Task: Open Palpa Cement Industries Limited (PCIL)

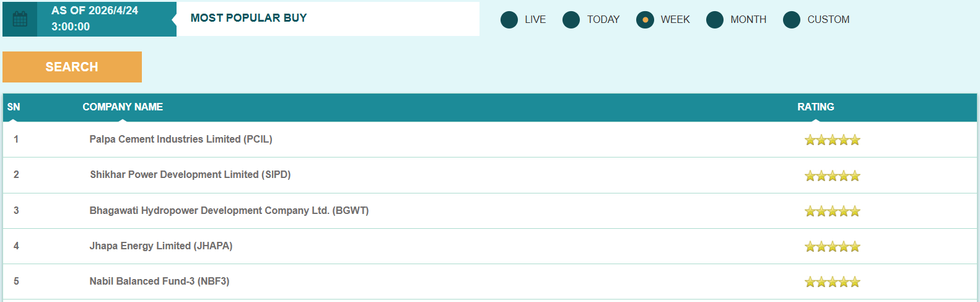Action: pyautogui.click(x=181, y=140)
